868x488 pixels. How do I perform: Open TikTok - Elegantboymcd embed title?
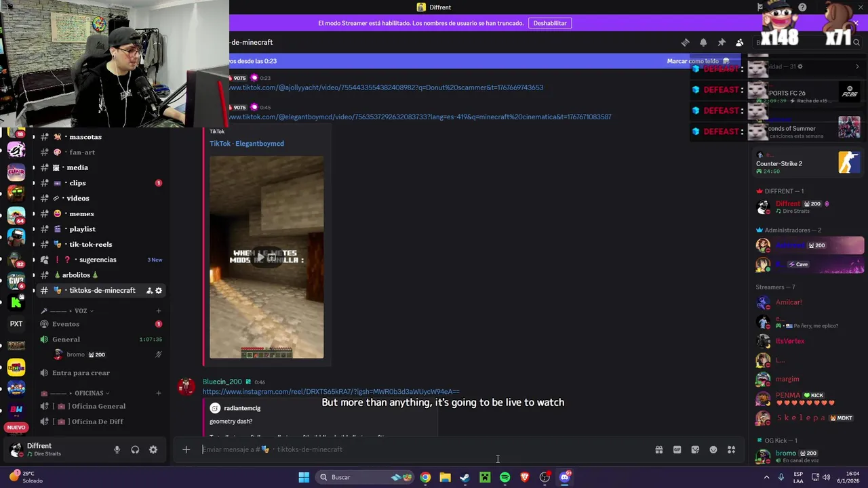tap(247, 144)
